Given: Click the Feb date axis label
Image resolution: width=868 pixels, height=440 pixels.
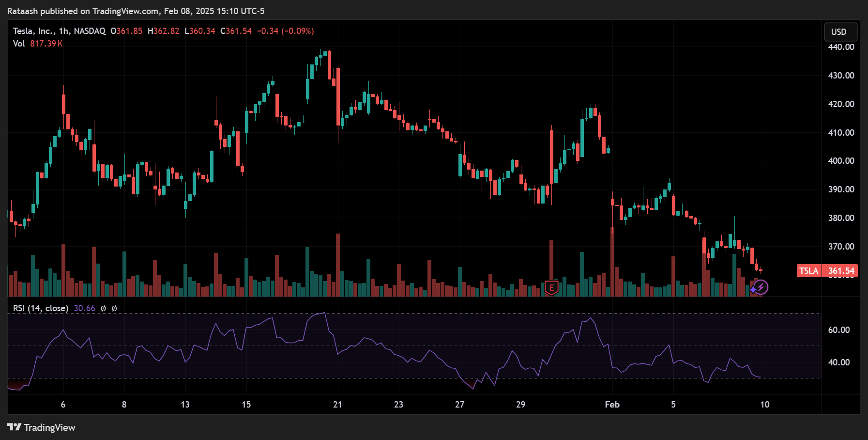Looking at the screenshot, I should (612, 405).
